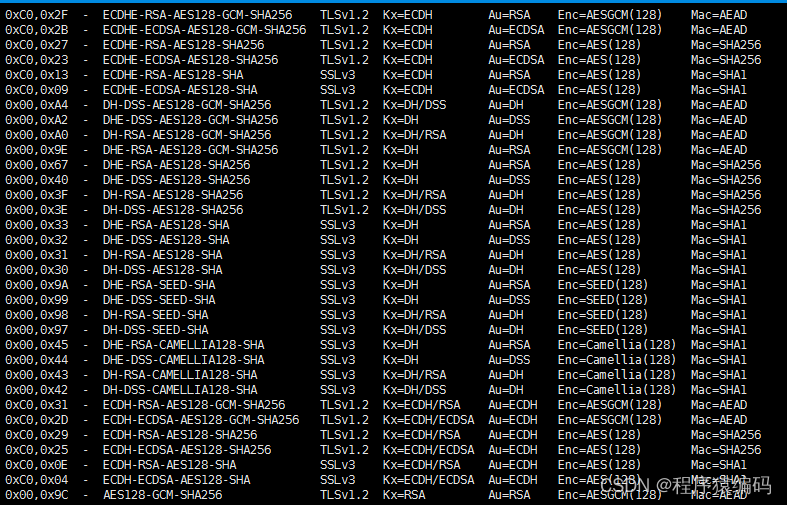
Task: Click cipher name ECDHE-ECDSA-AES128-SHA
Action: click(x=180, y=90)
